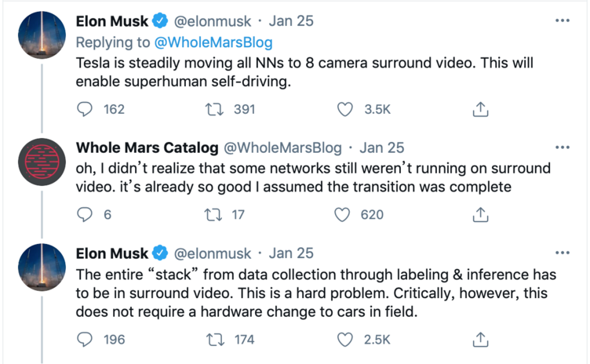Share the last Elon Musk tweet
This screenshot has width=590, height=364.
483,340
